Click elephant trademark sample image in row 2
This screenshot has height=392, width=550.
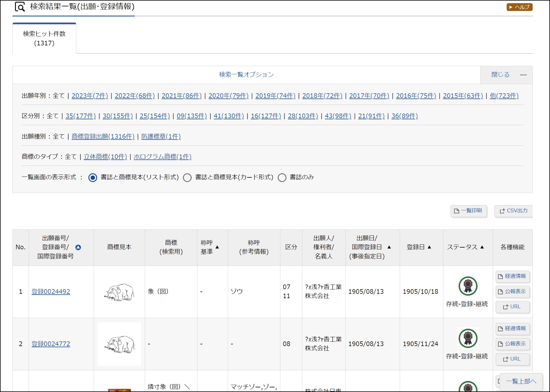point(119,344)
